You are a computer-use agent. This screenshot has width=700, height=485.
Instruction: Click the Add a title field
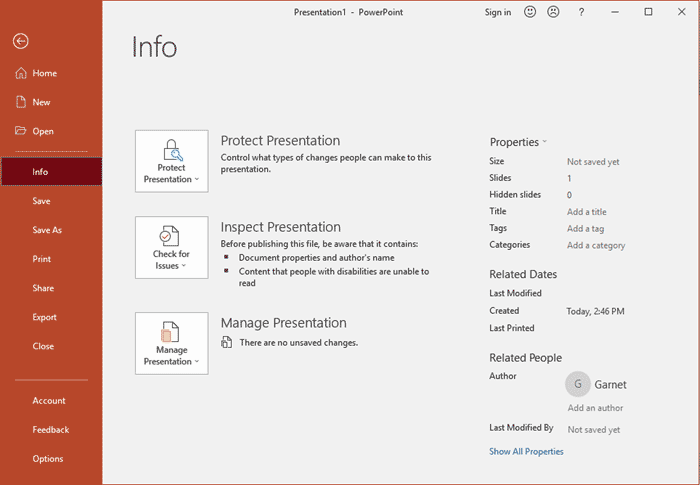point(587,212)
